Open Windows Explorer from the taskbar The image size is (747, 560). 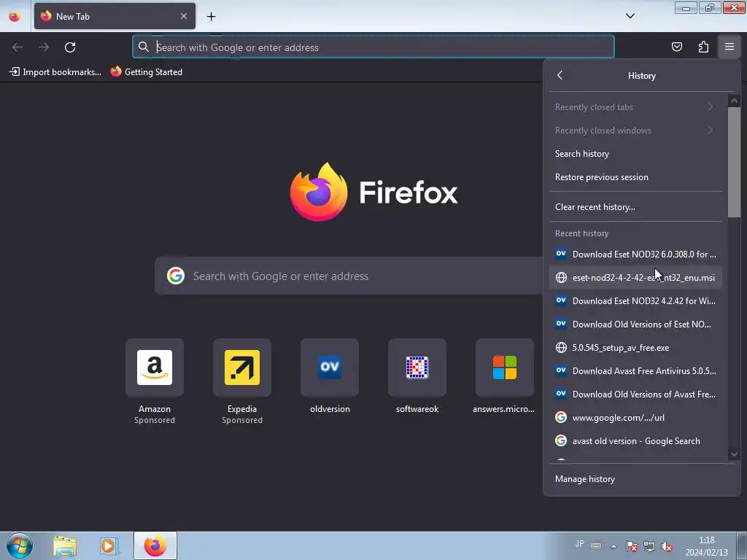pos(65,546)
